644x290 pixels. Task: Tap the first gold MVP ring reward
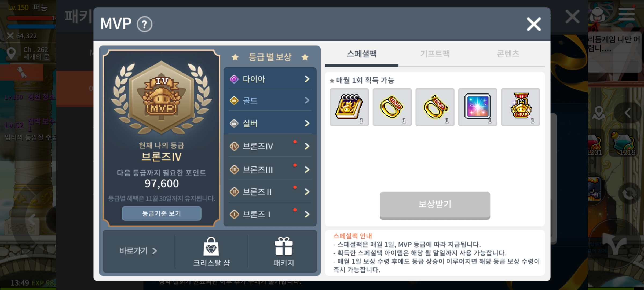pos(392,107)
